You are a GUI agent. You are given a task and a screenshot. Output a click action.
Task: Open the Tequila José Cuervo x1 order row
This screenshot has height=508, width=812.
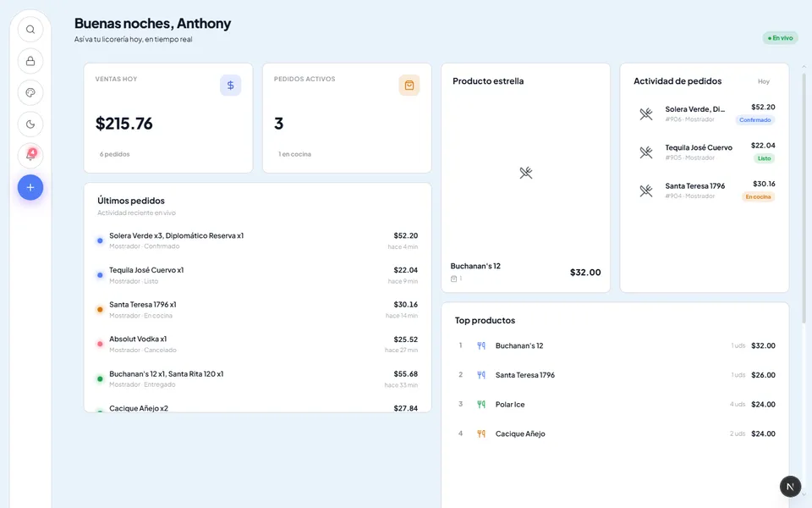[x=257, y=275]
